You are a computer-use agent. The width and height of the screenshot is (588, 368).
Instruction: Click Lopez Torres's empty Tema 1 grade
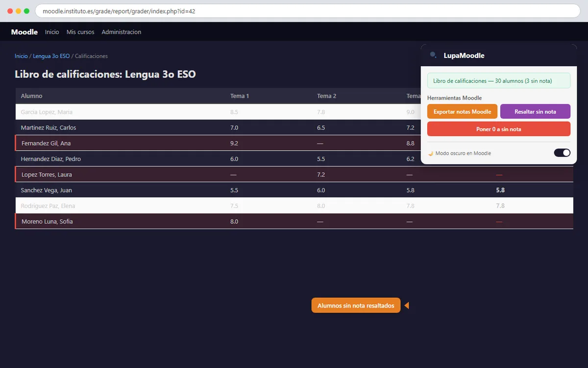(x=234, y=175)
